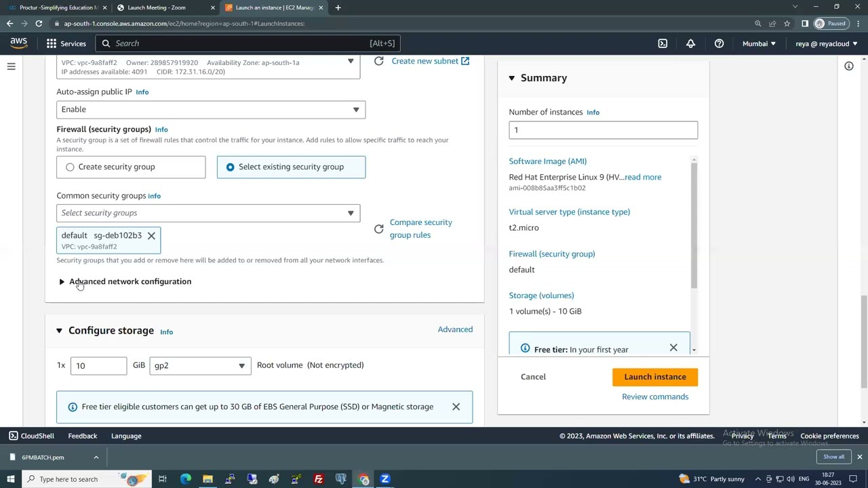Click the Summary panel vertical scrollbar
This screenshot has height=488, width=868.
(693, 226)
